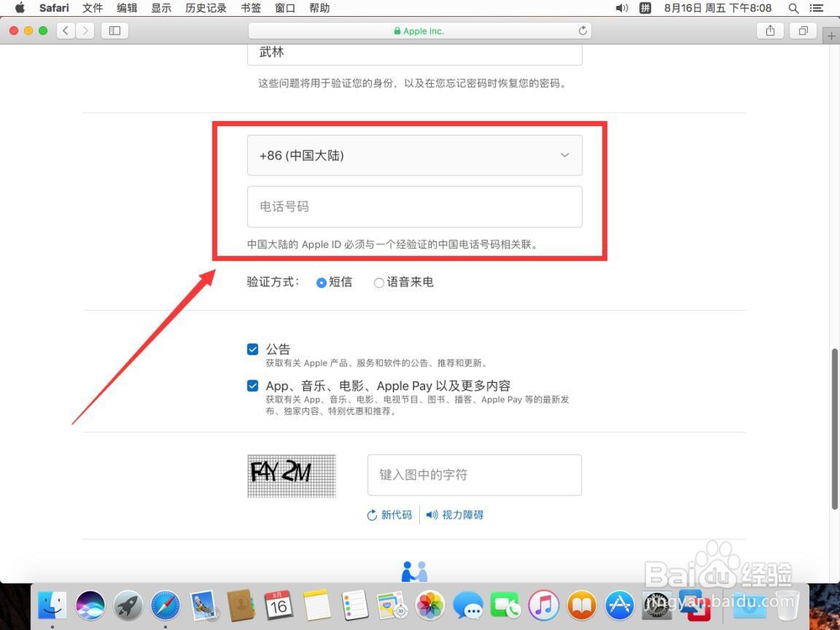Add a new tab with plus button
This screenshot has width=840, height=630.
click(x=832, y=36)
